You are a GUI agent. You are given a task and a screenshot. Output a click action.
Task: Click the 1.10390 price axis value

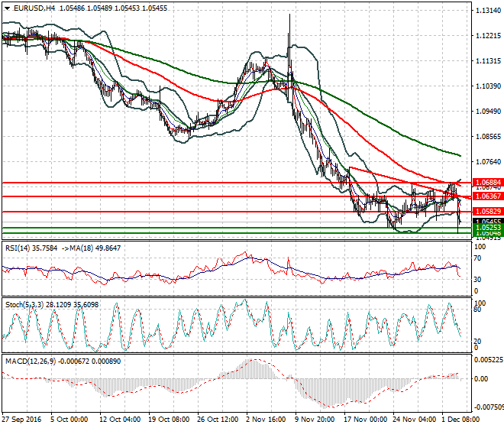(488, 86)
